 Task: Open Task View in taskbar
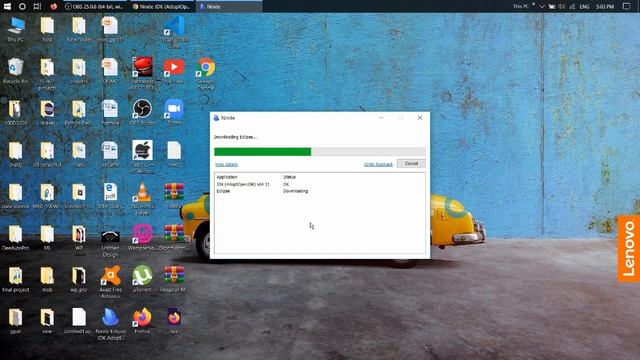pos(37,7)
